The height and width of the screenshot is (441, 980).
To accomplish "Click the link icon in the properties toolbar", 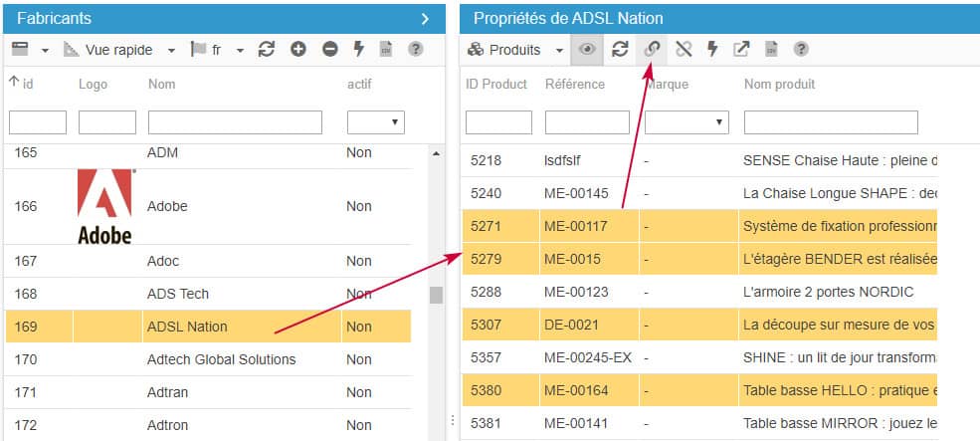I will click(x=653, y=50).
